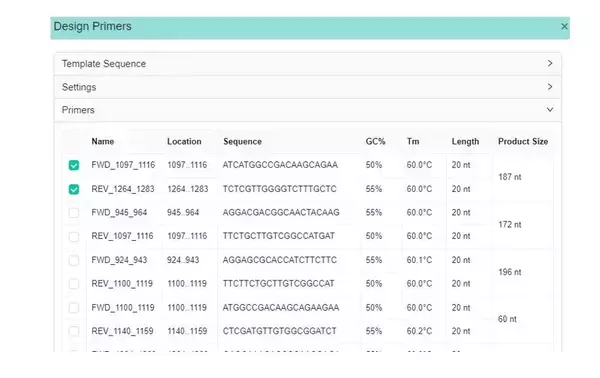Click the Location column header

point(184,142)
